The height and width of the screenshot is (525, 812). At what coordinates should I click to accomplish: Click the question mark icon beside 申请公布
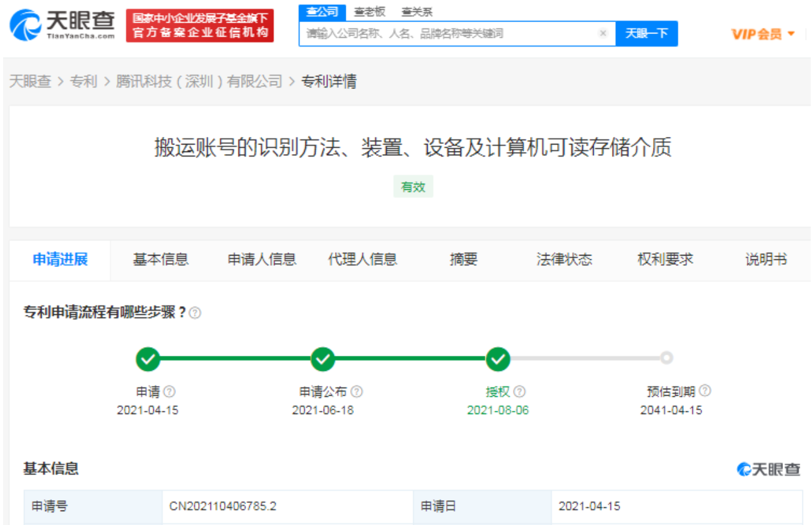coord(357,392)
